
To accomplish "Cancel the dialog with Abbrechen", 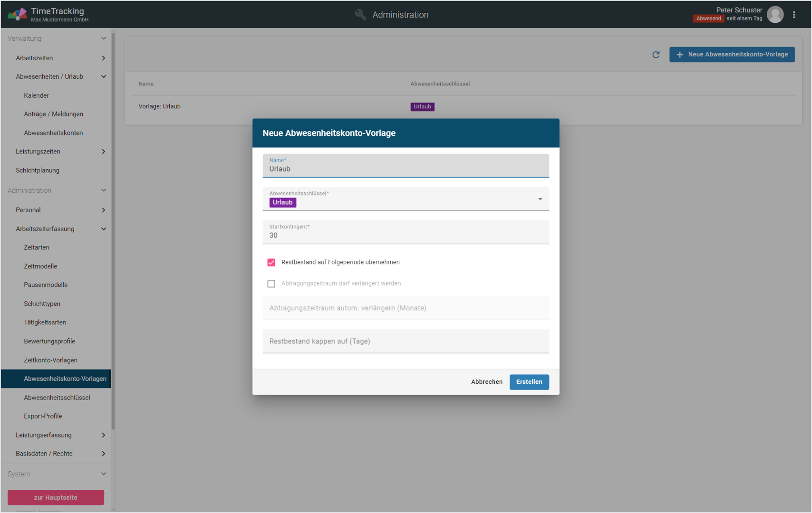I will [486, 382].
